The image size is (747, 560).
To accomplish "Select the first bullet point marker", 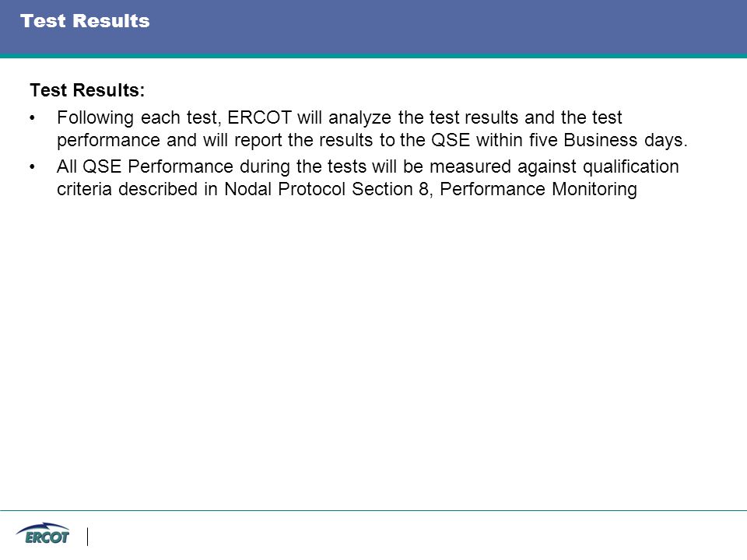I will [32, 118].
